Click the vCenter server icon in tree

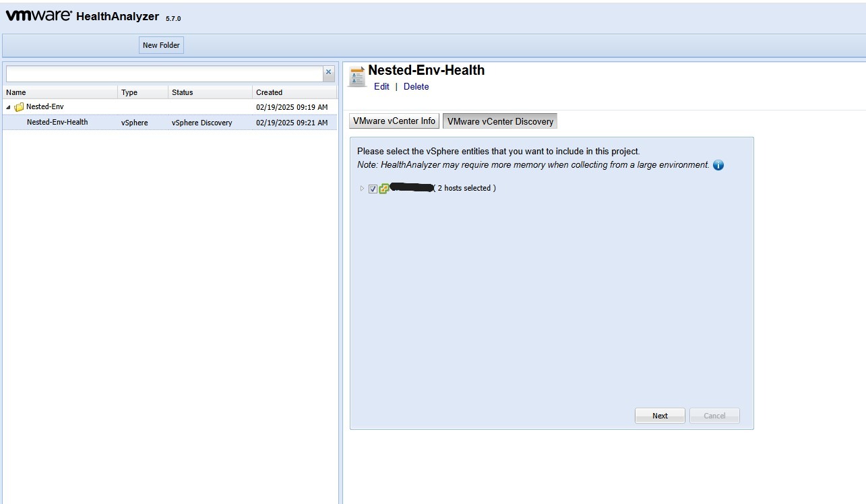(x=384, y=189)
